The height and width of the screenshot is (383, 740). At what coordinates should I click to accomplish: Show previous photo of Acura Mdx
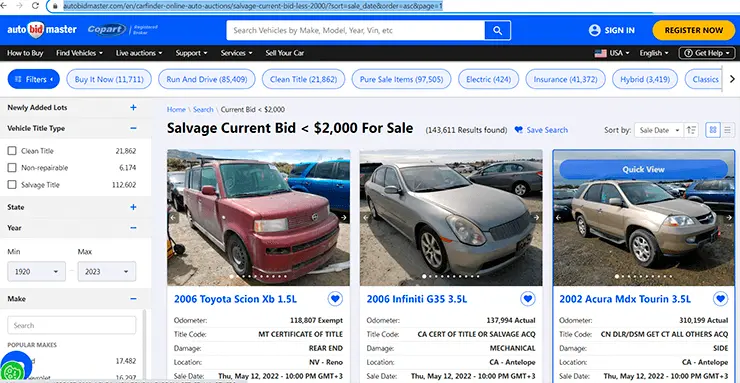(x=558, y=217)
